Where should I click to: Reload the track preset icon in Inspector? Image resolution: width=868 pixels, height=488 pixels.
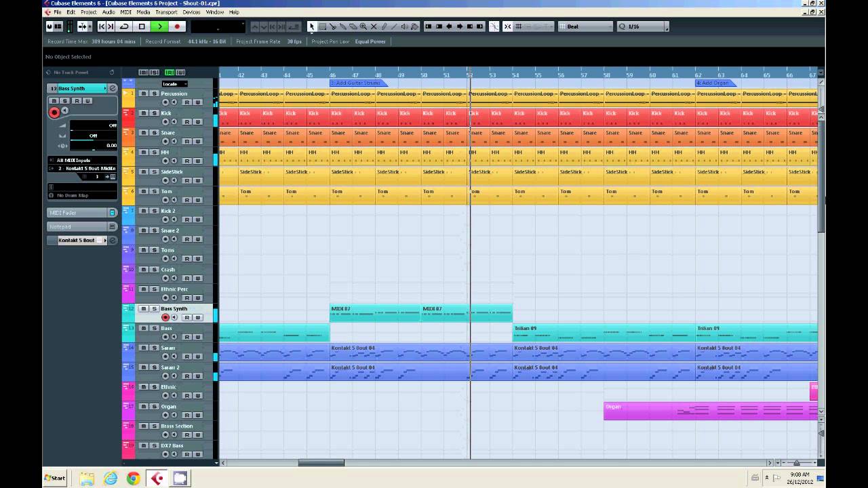tap(112, 72)
